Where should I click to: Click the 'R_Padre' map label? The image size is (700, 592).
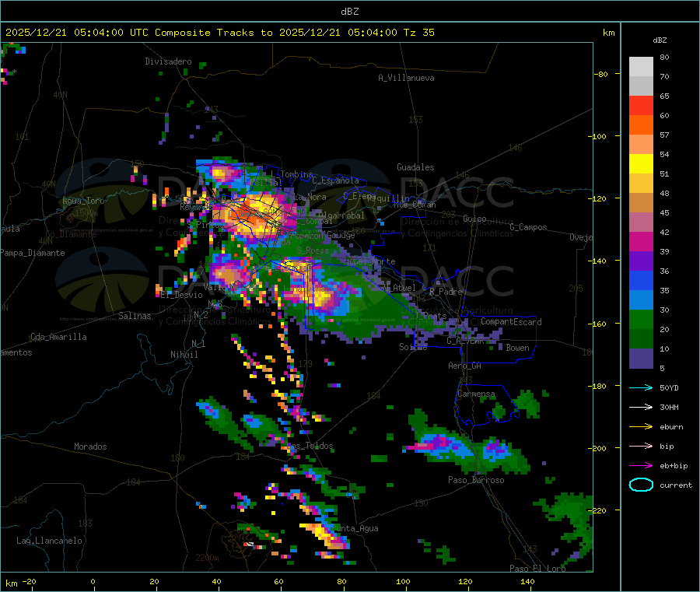click(446, 292)
